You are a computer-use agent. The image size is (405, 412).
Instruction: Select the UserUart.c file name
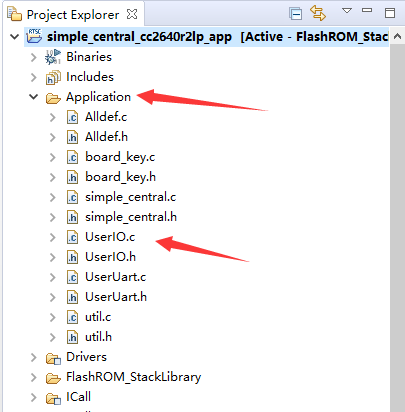coord(116,277)
